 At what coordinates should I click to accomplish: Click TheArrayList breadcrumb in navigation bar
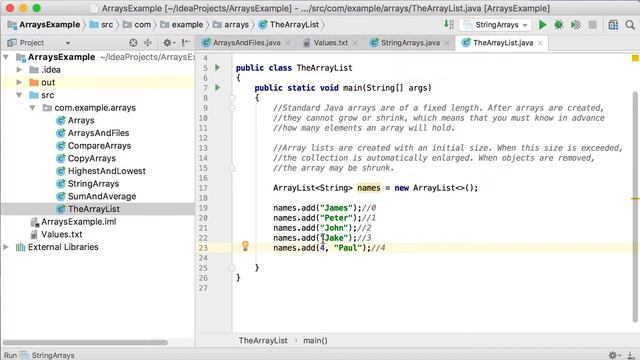click(x=289, y=25)
